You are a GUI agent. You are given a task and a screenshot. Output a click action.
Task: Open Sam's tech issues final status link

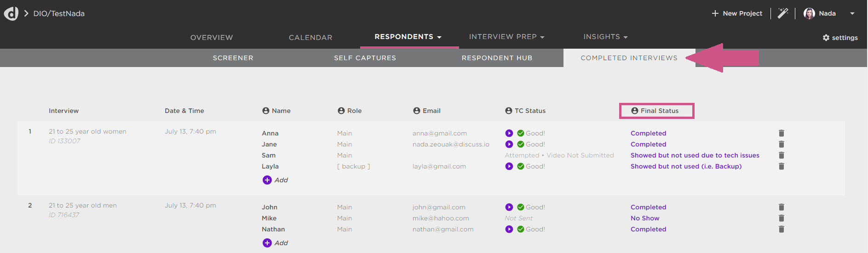click(695, 155)
